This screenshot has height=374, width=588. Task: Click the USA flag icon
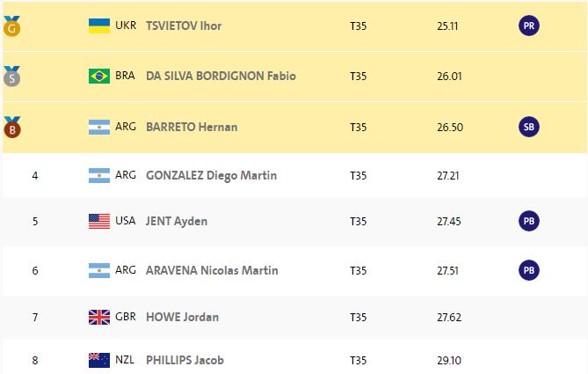tap(99, 221)
